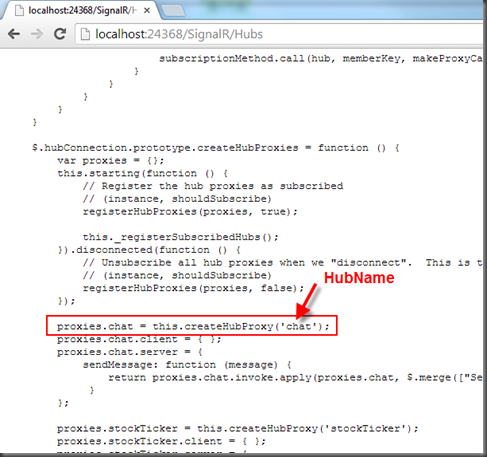Click 'proxies.chat.server = {' line
The height and width of the screenshot is (457, 487).
[x=130, y=352]
